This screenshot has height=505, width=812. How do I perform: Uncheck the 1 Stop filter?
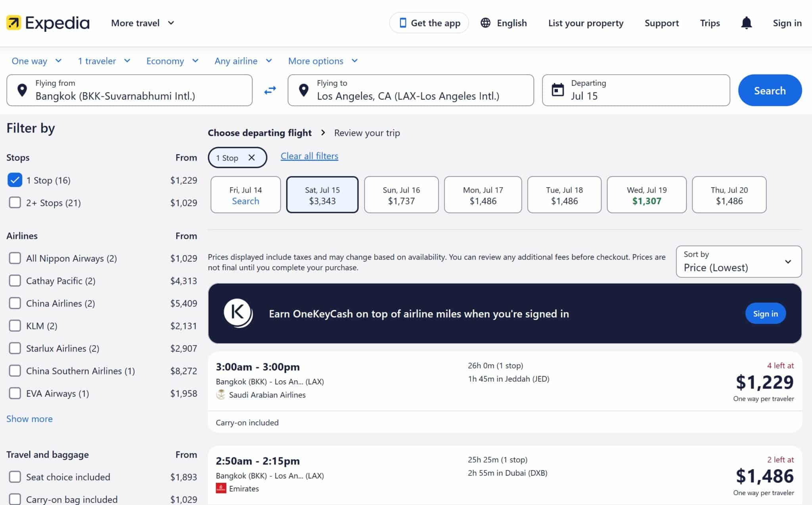(x=15, y=180)
